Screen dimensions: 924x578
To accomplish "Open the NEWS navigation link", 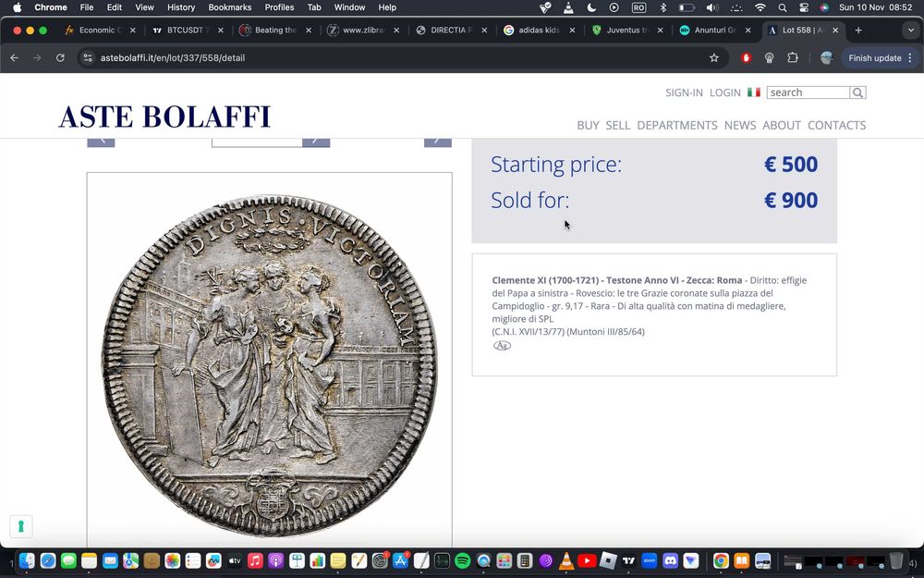I will [x=739, y=125].
